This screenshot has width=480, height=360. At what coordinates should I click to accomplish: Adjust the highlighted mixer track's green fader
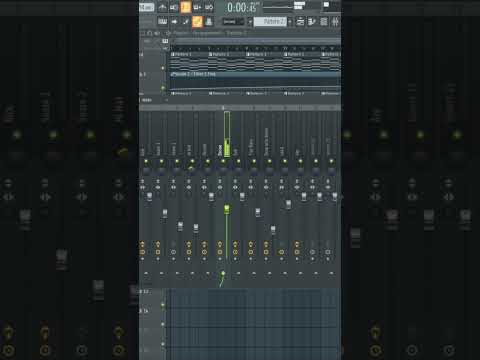[x=227, y=209]
